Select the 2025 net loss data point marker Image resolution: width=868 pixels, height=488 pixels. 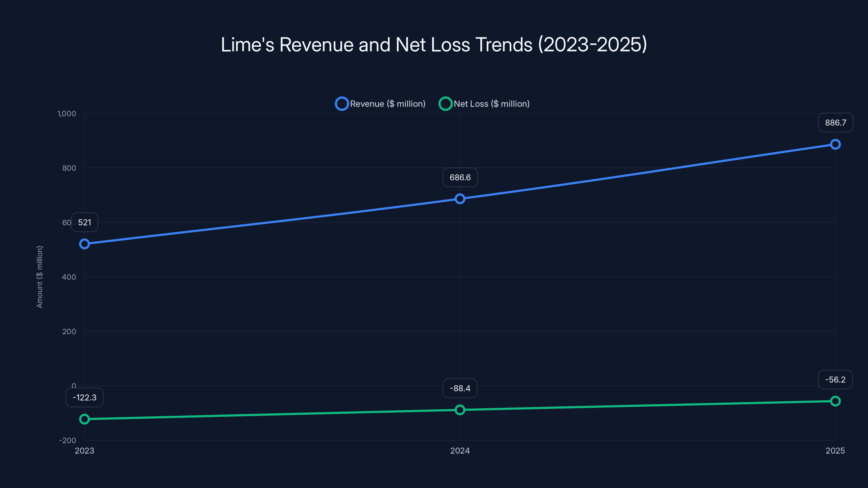click(x=835, y=401)
